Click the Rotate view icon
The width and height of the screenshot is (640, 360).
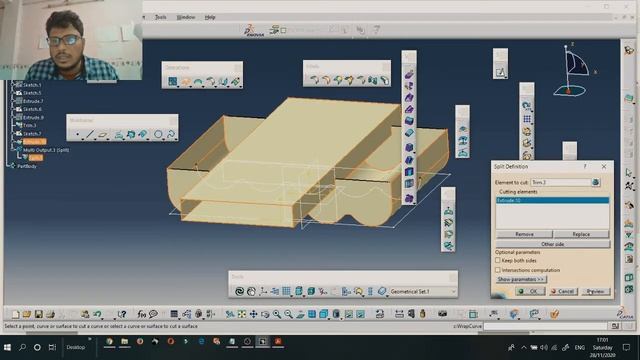pos(265,314)
